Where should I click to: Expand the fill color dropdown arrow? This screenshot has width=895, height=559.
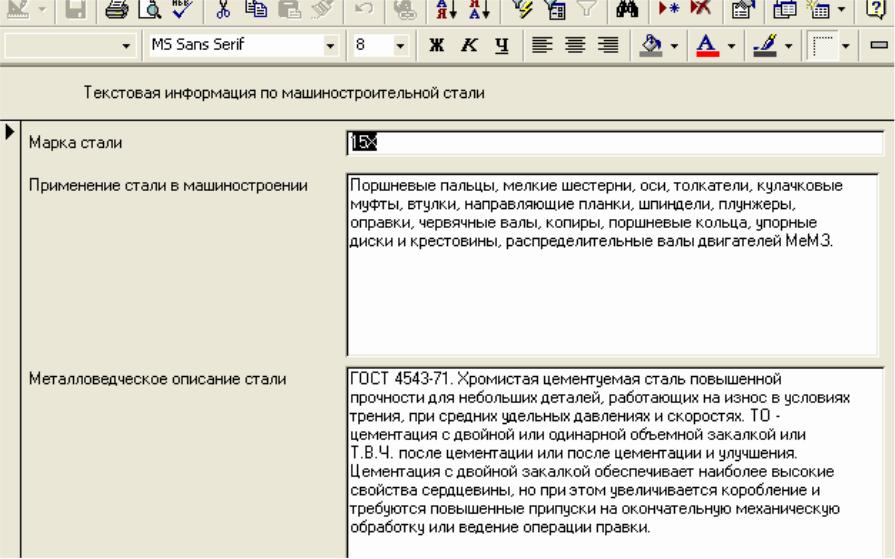coord(675,46)
